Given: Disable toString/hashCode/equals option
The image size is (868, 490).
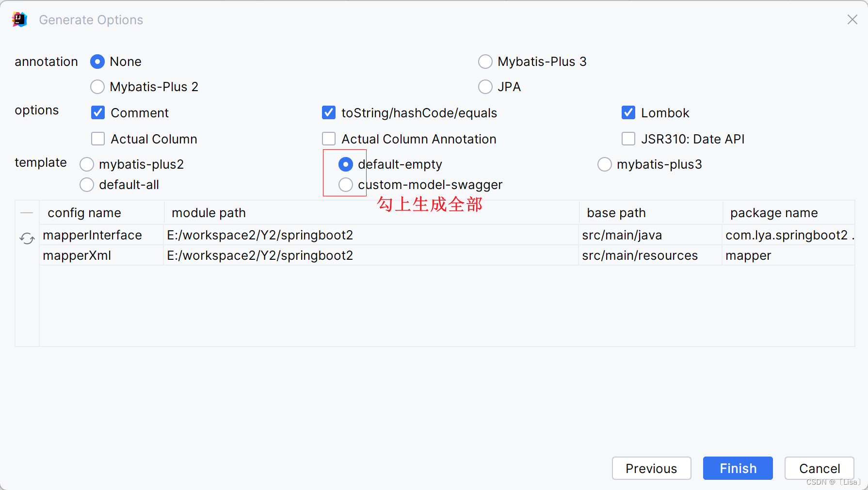Looking at the screenshot, I should [x=328, y=112].
